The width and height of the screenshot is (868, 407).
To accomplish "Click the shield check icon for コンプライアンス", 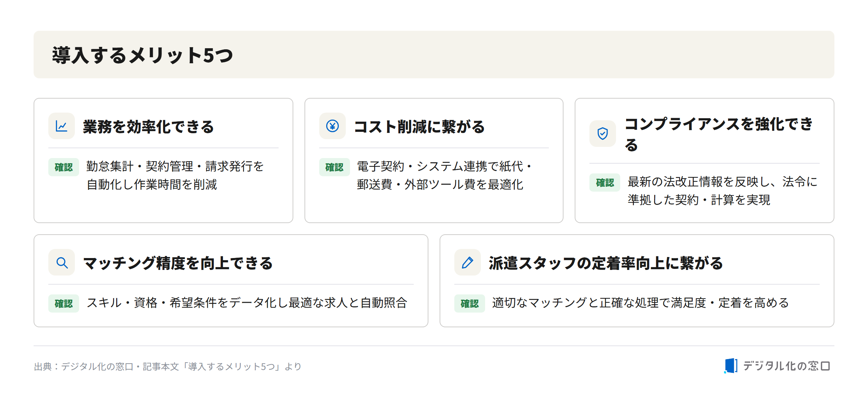I will (602, 134).
